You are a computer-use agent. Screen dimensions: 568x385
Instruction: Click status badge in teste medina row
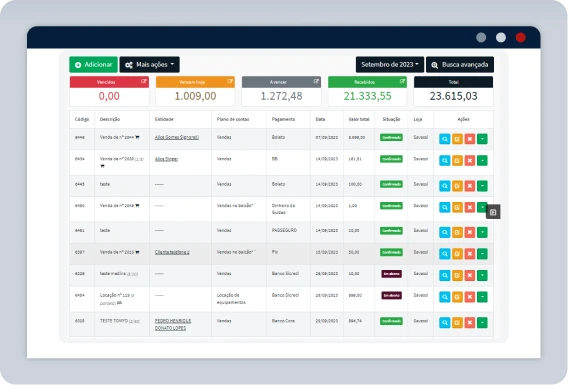391,274
